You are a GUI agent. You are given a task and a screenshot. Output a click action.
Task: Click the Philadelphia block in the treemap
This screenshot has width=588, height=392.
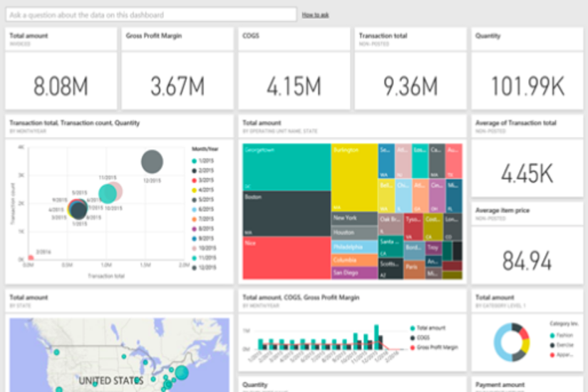point(354,247)
